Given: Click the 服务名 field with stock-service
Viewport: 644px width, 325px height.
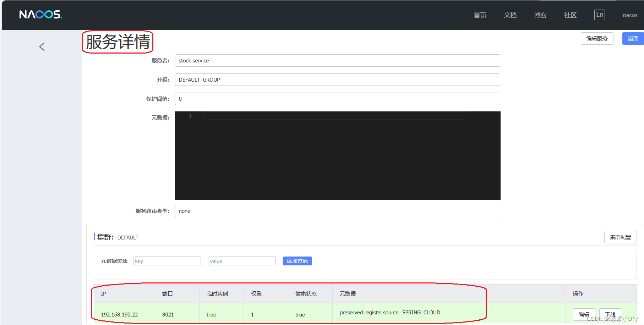Looking at the screenshot, I should tap(338, 60).
